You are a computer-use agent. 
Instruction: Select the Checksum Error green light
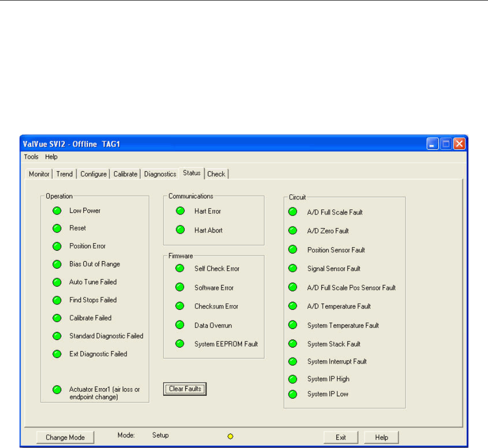point(180,306)
